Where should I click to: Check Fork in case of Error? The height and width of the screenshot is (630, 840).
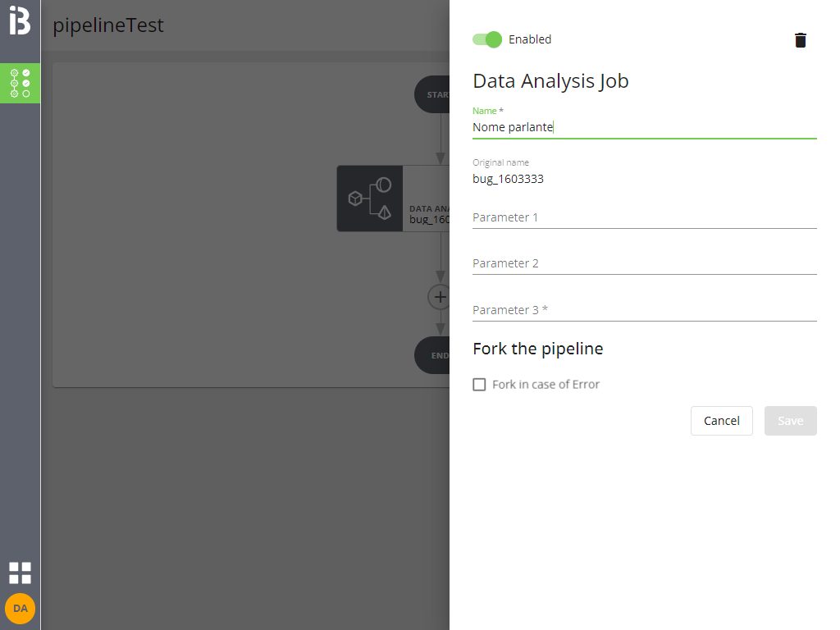click(480, 385)
